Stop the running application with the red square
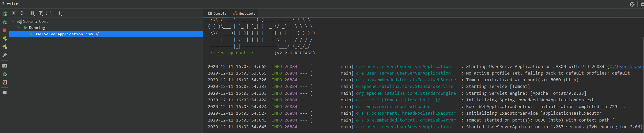644x133 pixels. pyautogui.click(x=5, y=30)
